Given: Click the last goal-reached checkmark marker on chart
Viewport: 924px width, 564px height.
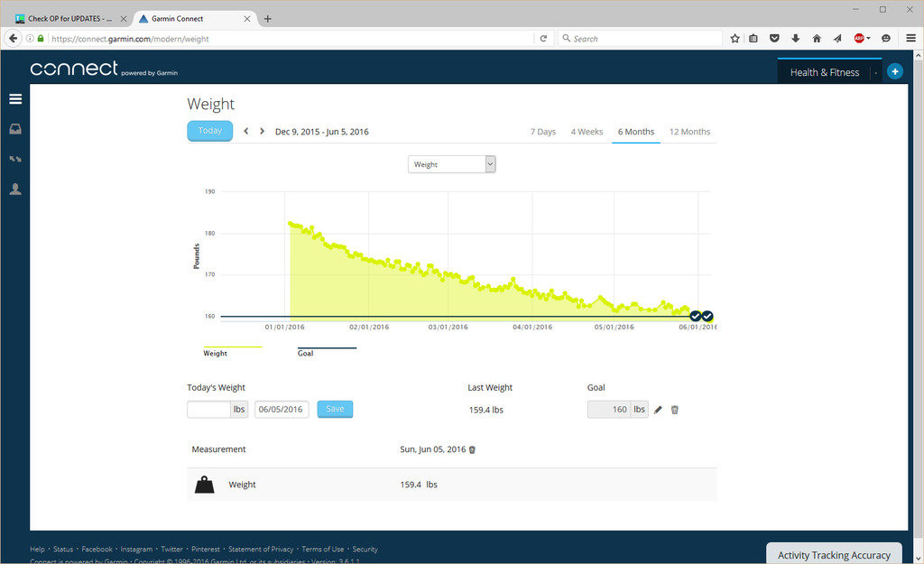Looking at the screenshot, I should (x=707, y=317).
